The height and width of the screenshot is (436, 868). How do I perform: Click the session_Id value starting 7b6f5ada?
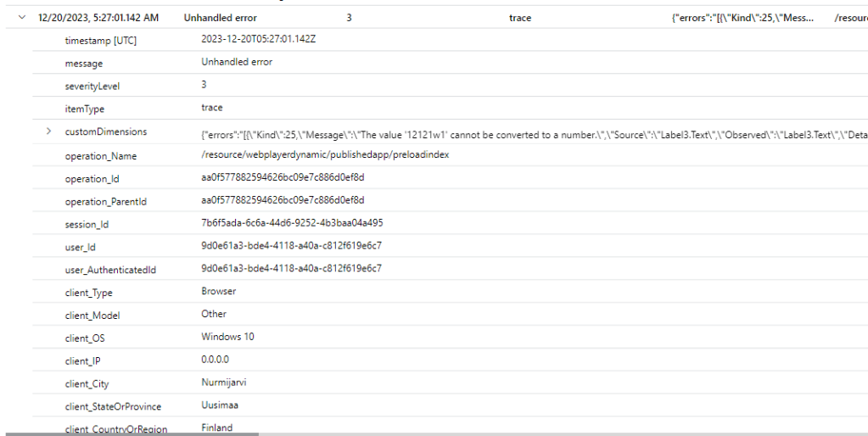click(292, 223)
